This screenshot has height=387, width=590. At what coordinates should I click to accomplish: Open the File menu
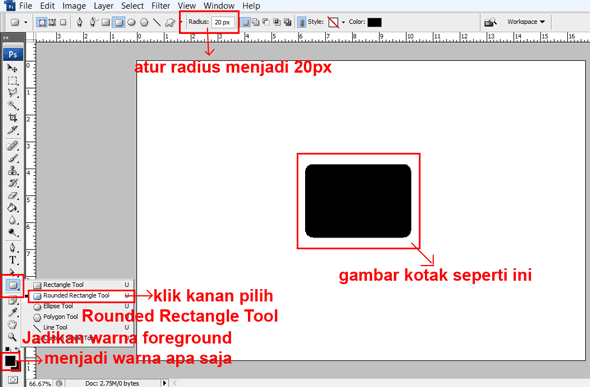click(26, 6)
